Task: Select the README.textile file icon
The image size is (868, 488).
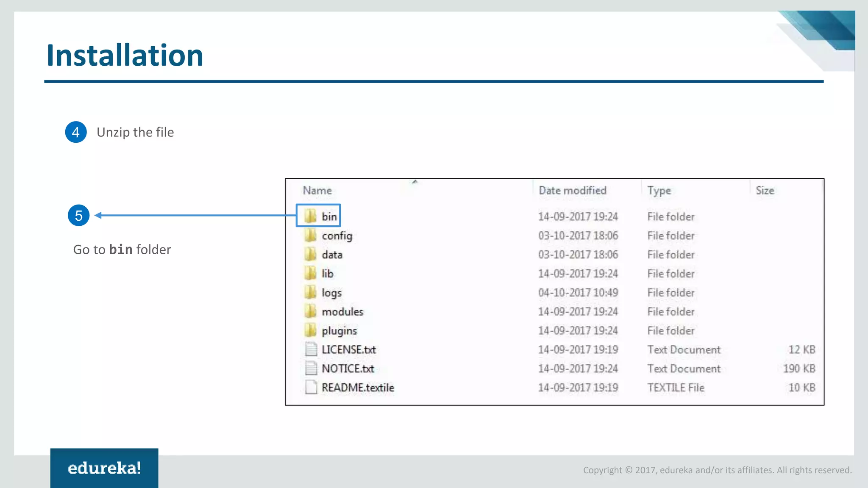Action: pyautogui.click(x=311, y=387)
